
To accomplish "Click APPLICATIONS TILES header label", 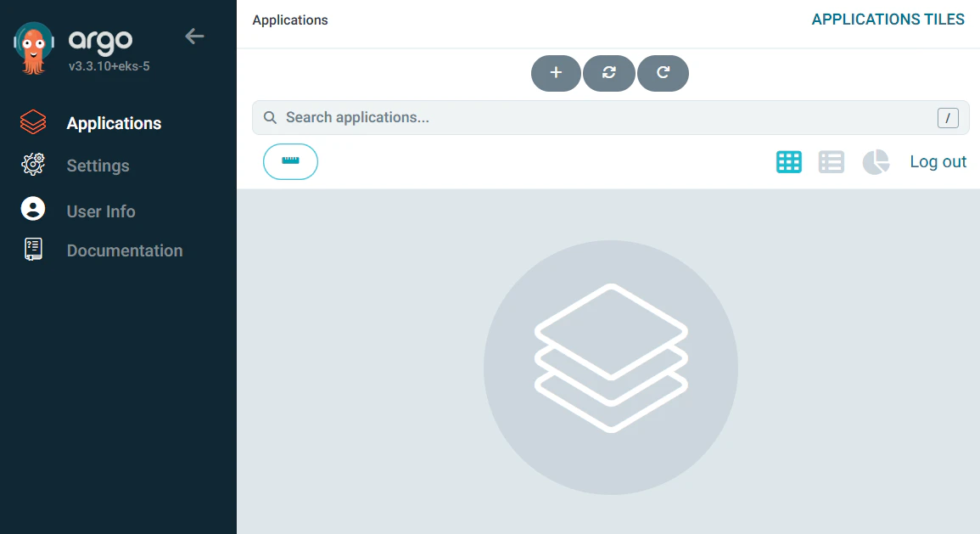I will tap(888, 20).
